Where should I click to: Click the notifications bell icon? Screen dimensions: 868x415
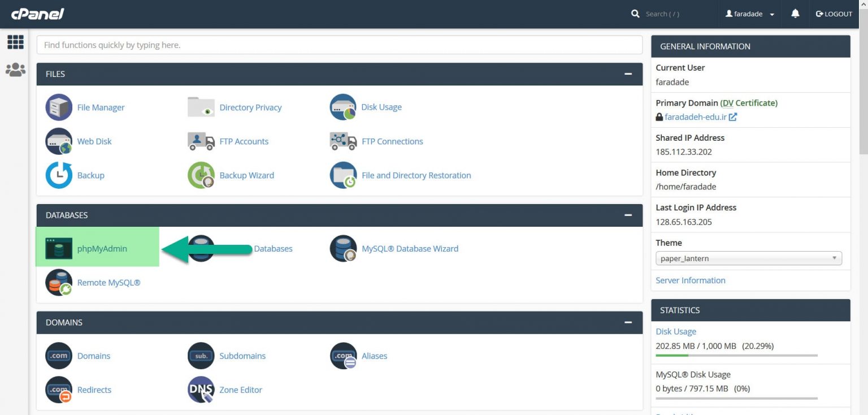[x=795, y=14]
